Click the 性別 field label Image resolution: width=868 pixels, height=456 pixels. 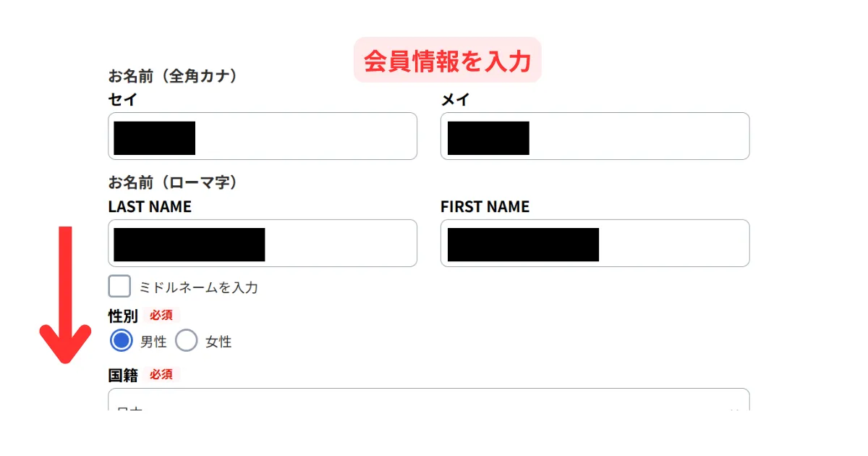[123, 316]
